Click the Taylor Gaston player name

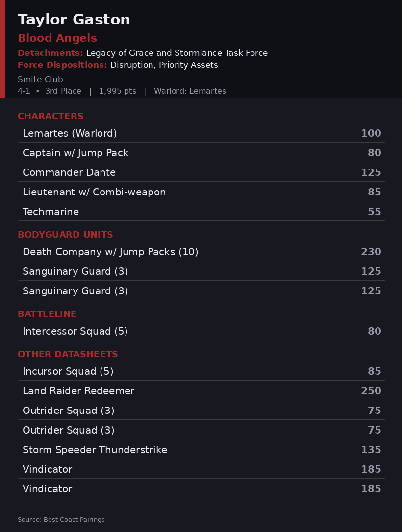pyautogui.click(x=74, y=20)
